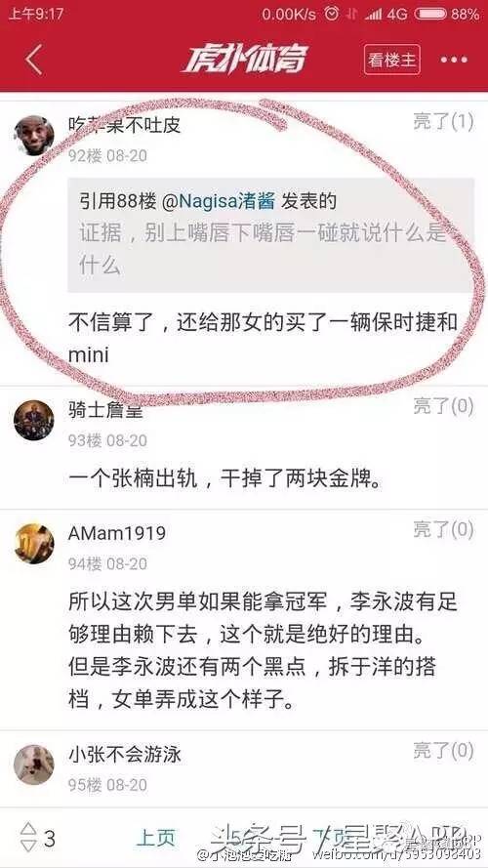The image size is (488, 868).
Task: Open AMam1919 user avatar
Action: coord(34,544)
